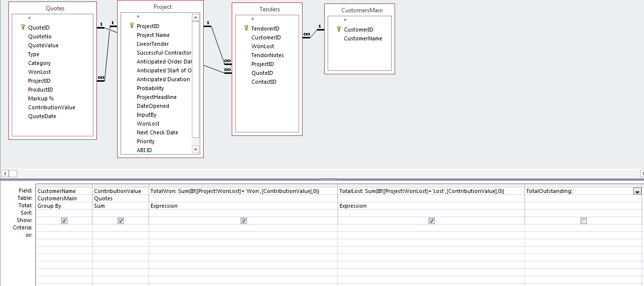Click CustomersMain in the grid Table row
644x286 pixels.
[x=64, y=198]
